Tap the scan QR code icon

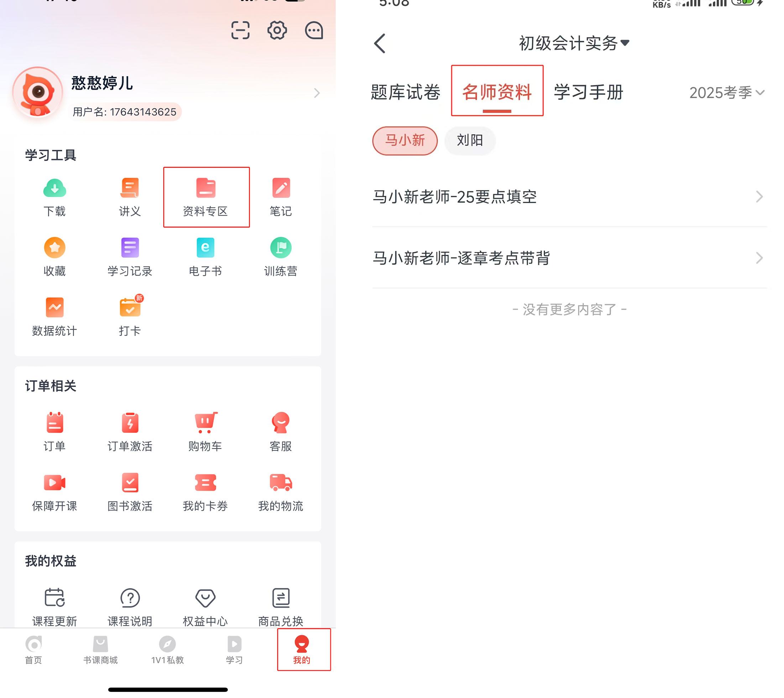pyautogui.click(x=240, y=30)
